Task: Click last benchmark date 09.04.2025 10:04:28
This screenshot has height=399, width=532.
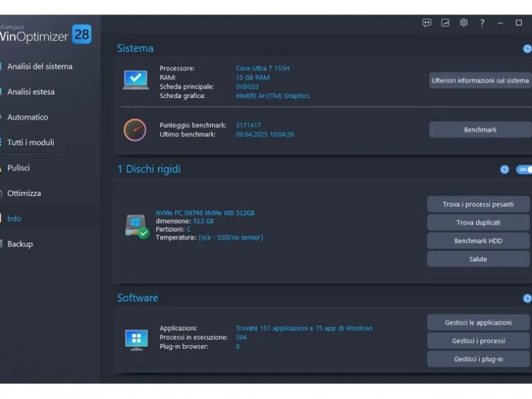Action: click(x=265, y=135)
